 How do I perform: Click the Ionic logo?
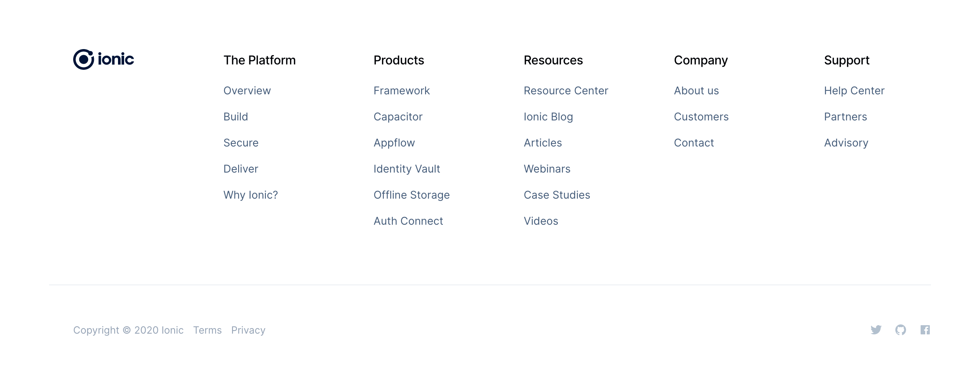click(x=103, y=59)
